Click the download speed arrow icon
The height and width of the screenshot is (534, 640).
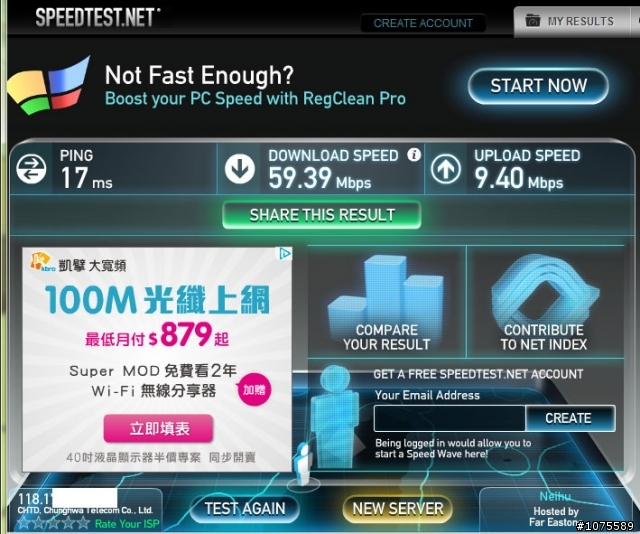click(240, 168)
